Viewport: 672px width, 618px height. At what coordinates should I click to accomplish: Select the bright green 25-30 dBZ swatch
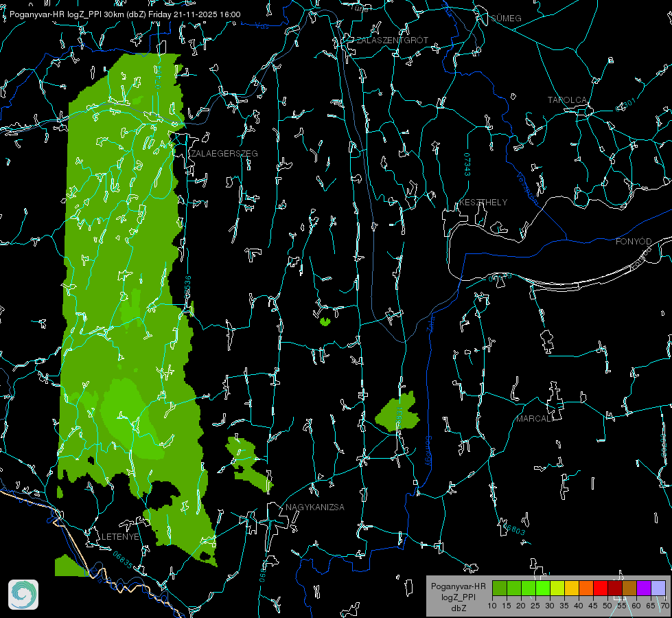[x=543, y=588]
